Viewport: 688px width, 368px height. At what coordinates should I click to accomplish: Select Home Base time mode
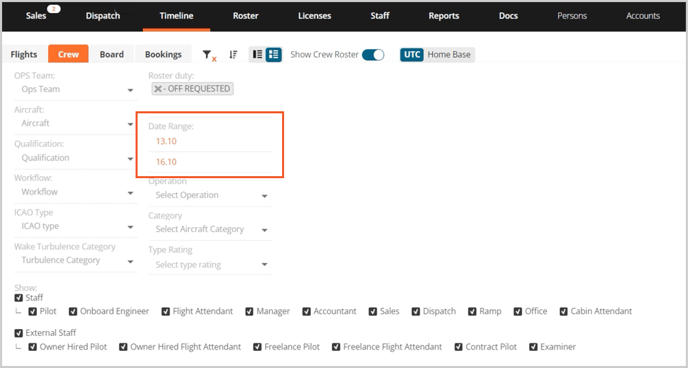pyautogui.click(x=449, y=55)
